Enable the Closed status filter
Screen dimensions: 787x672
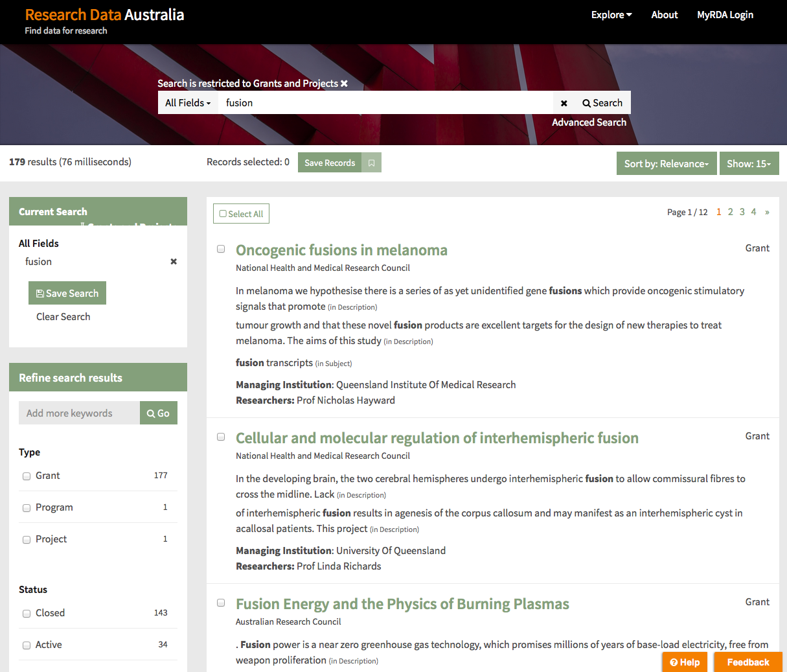[27, 614]
